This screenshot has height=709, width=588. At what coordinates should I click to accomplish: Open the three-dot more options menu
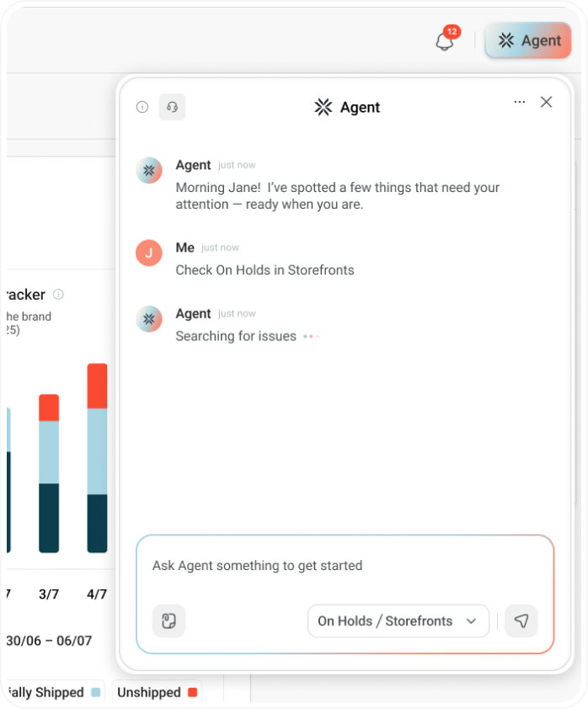[x=520, y=102]
